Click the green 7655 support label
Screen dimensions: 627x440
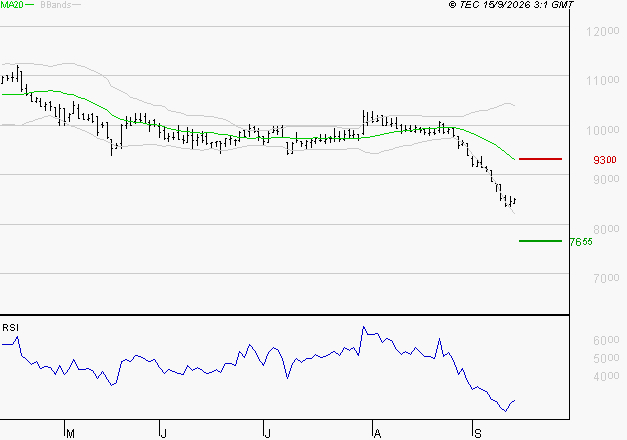581,242
